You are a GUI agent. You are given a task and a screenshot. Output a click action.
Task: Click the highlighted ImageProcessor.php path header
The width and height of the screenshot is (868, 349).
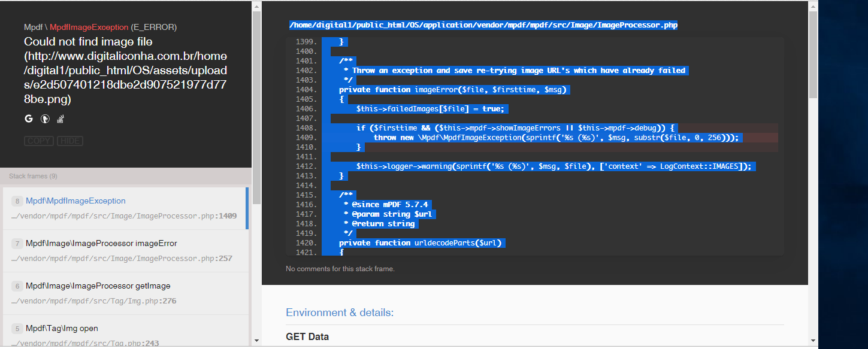tap(483, 25)
